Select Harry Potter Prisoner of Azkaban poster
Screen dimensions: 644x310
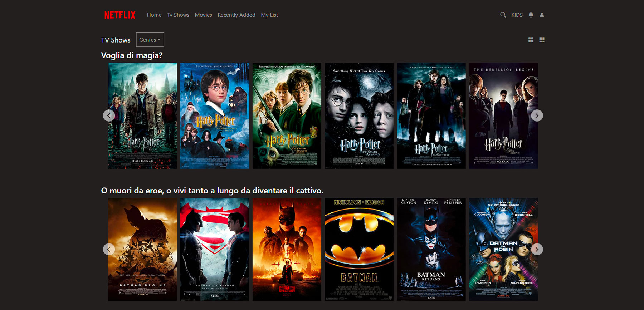(359, 115)
